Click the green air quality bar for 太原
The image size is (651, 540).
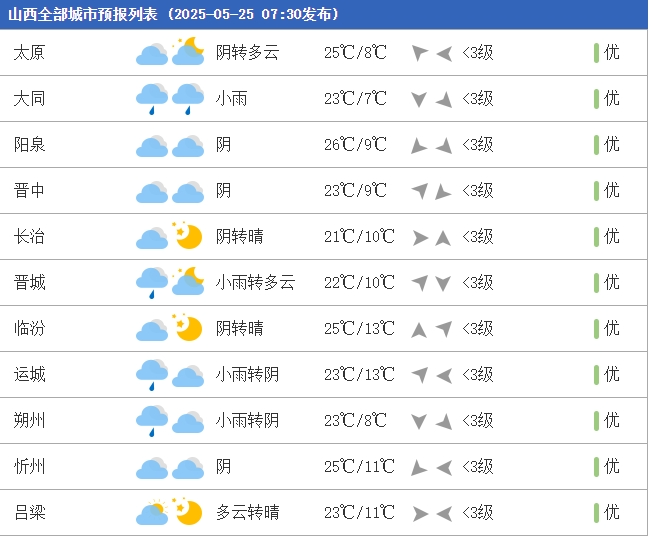coord(596,53)
